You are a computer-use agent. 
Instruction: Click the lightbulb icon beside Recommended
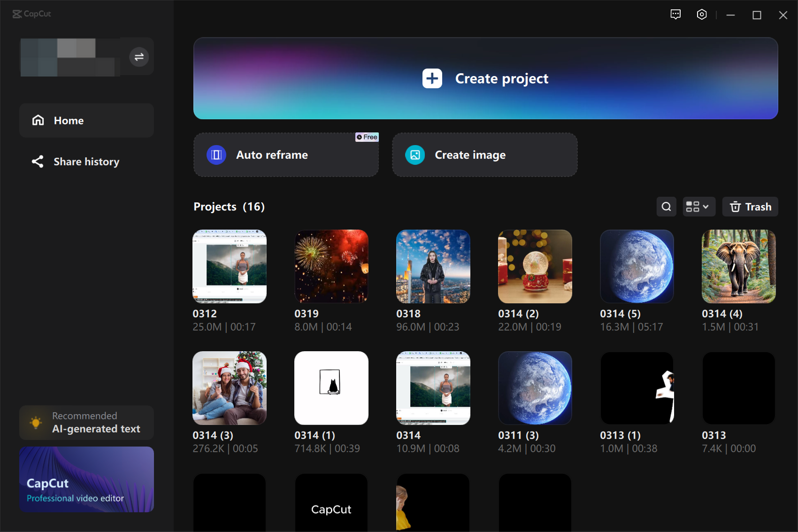pos(36,422)
